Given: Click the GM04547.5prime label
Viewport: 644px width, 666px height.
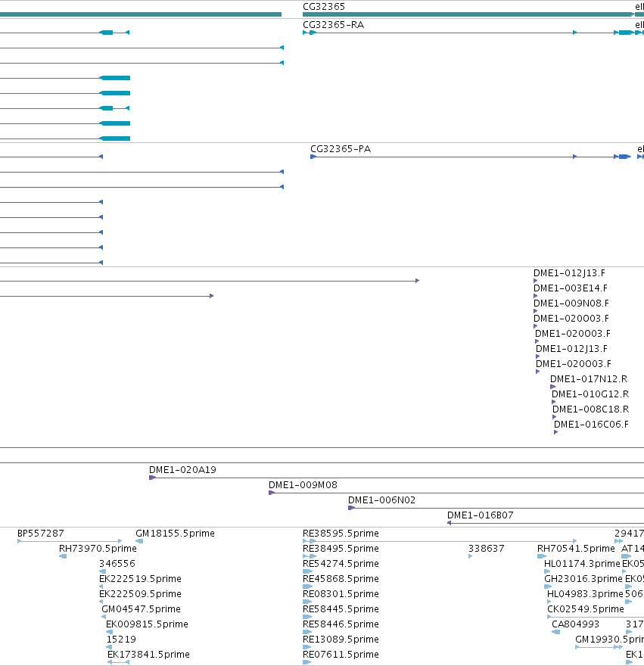Looking at the screenshot, I should 141,609.
